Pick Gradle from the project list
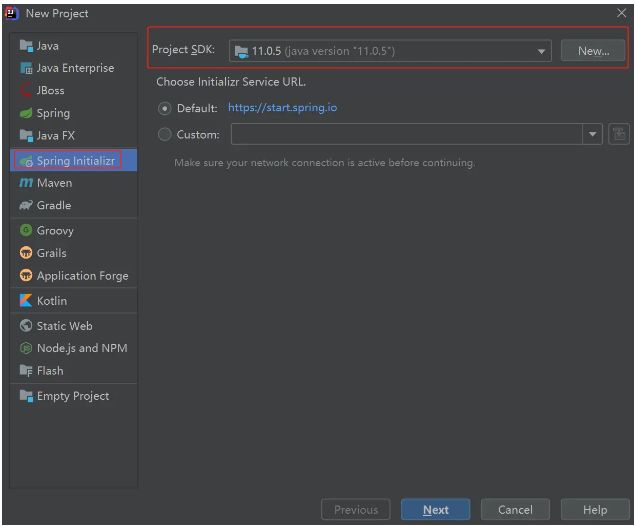 (x=73, y=205)
